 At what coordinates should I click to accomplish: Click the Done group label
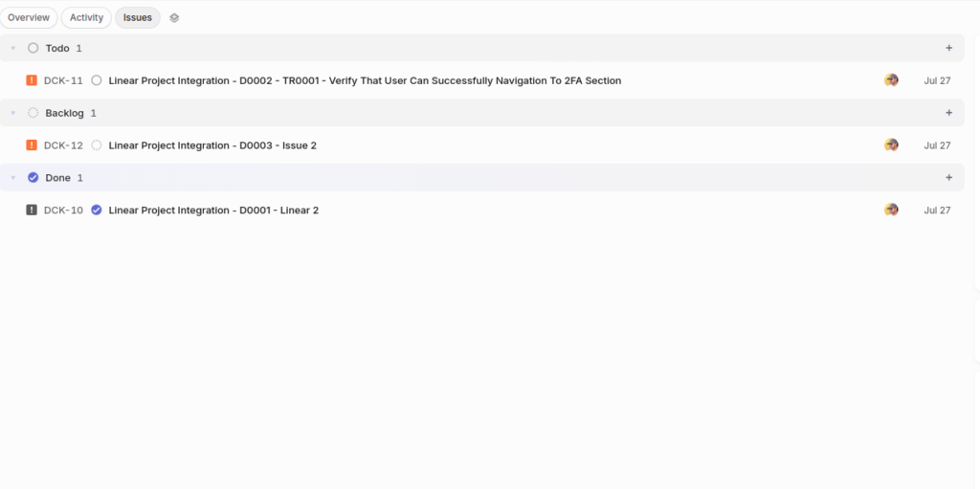pyautogui.click(x=58, y=178)
